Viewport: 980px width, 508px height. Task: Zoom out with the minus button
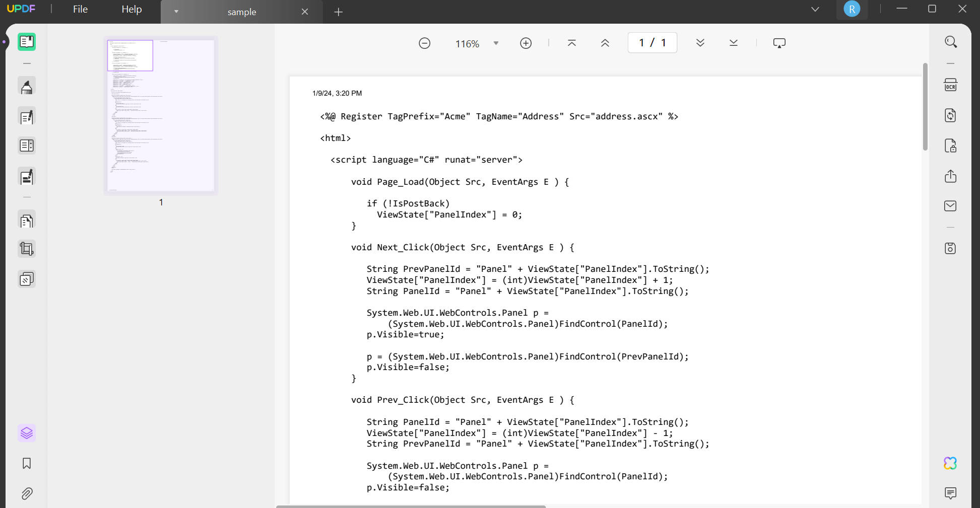(x=425, y=43)
